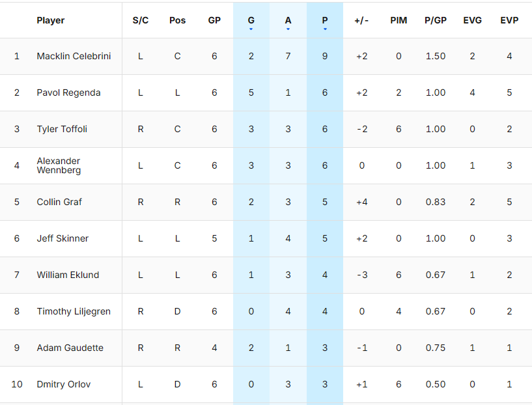The height and width of the screenshot is (405, 532).
Task: Select Tyler Toffoli player link
Action: tap(62, 129)
